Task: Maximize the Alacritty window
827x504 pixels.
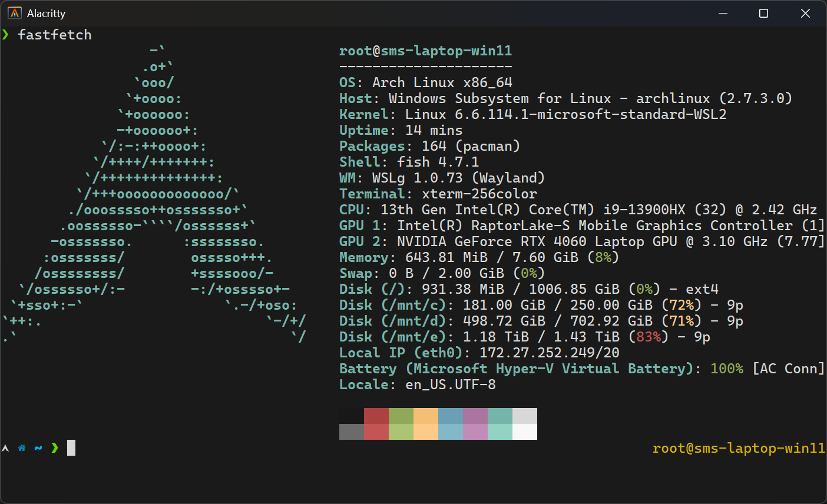Action: pyautogui.click(x=764, y=13)
